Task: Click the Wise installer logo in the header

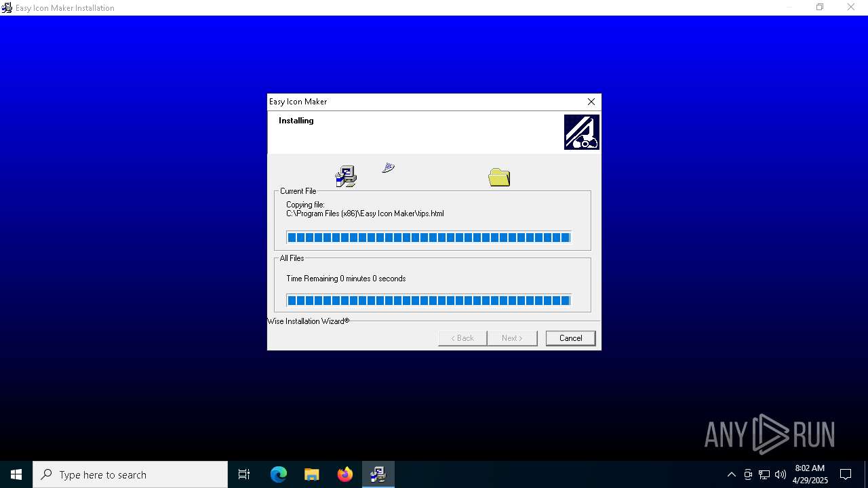Action: pos(581,132)
